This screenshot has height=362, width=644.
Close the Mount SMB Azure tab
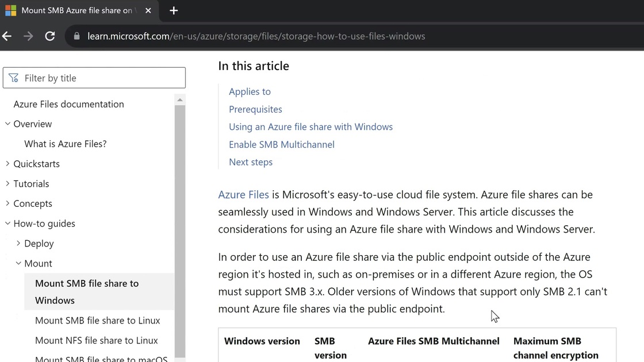coord(148,11)
